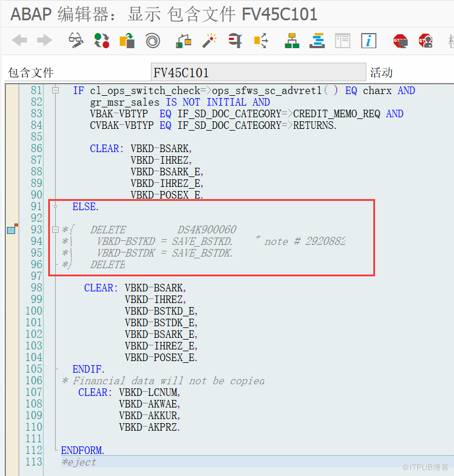Run syntax Check scale icon

[183, 41]
